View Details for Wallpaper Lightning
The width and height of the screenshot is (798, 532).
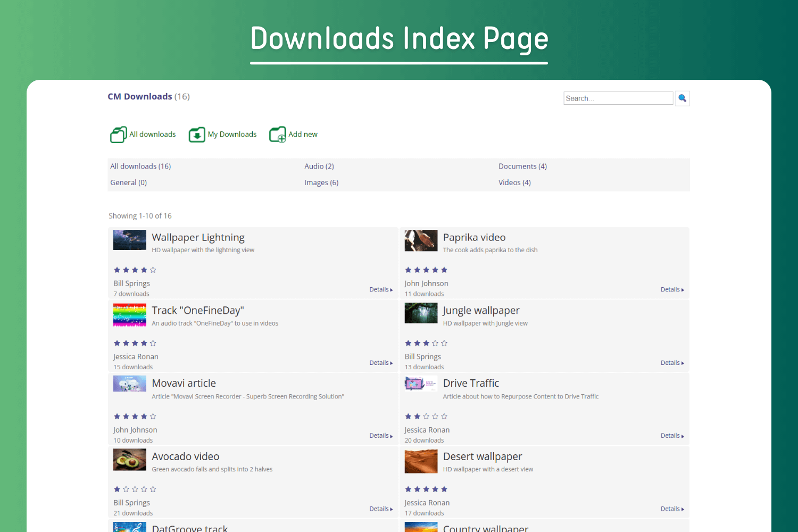coord(381,289)
